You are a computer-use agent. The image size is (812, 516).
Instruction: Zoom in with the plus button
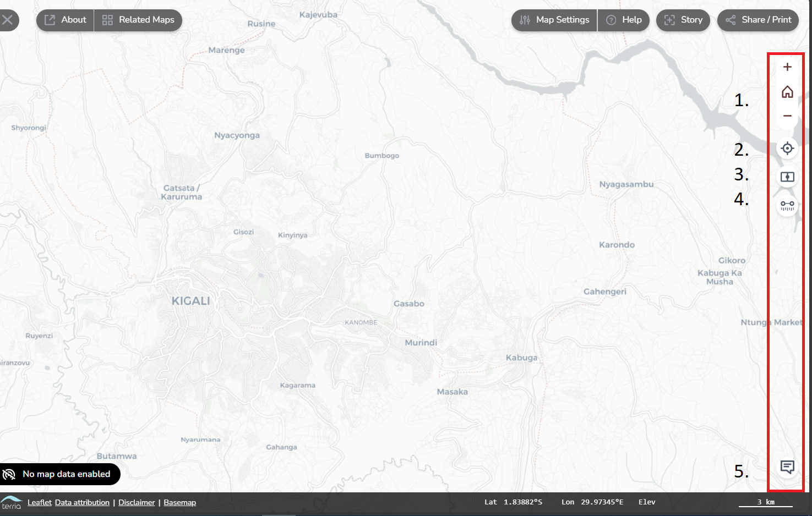[787, 67]
